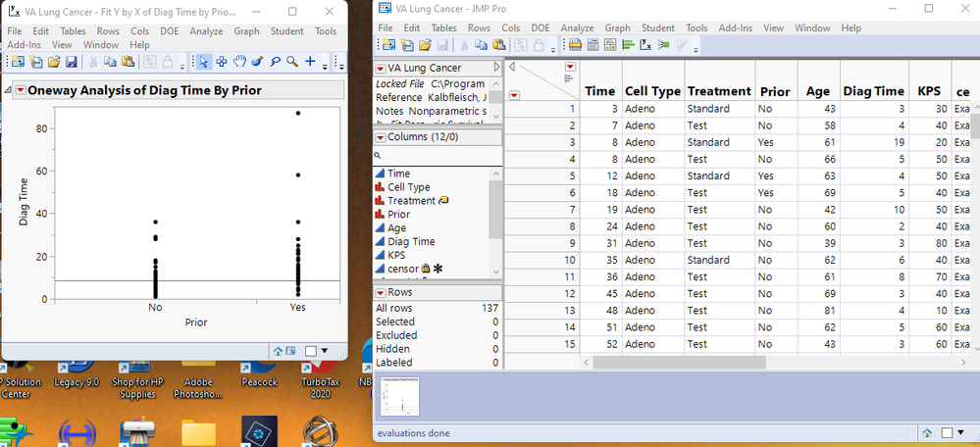The image size is (980, 447).
Task: Click New Data Table icon in data table window
Action: coord(388,45)
